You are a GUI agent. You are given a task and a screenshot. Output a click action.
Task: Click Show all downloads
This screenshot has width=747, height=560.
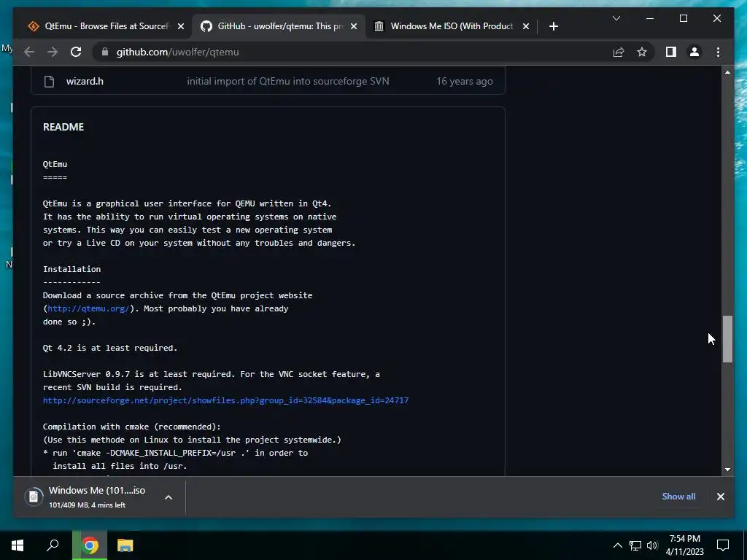point(678,496)
